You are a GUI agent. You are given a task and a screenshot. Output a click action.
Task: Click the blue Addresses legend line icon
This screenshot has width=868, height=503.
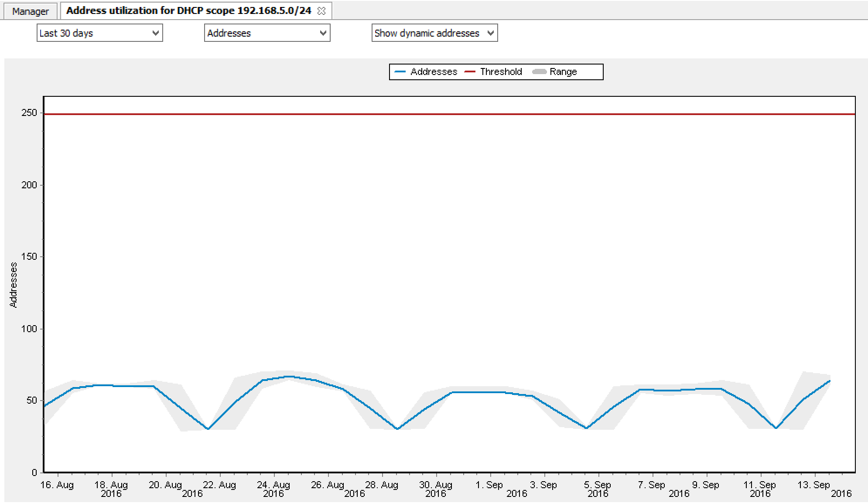[400, 72]
